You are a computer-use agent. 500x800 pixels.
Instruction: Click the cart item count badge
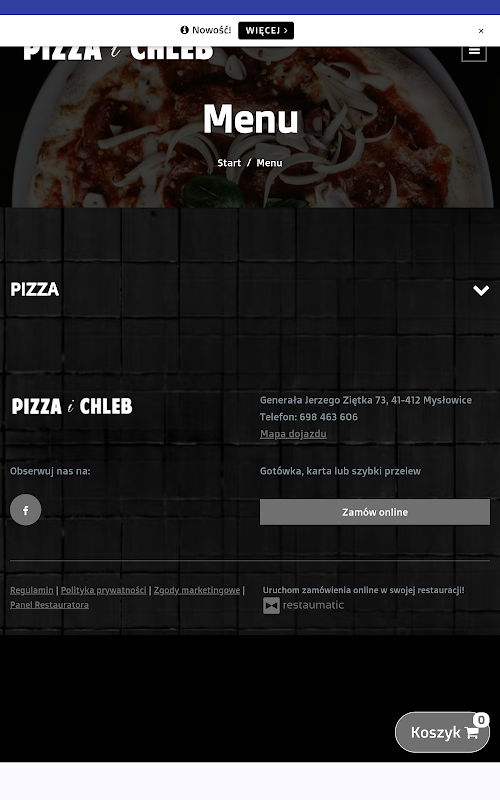[x=481, y=720]
